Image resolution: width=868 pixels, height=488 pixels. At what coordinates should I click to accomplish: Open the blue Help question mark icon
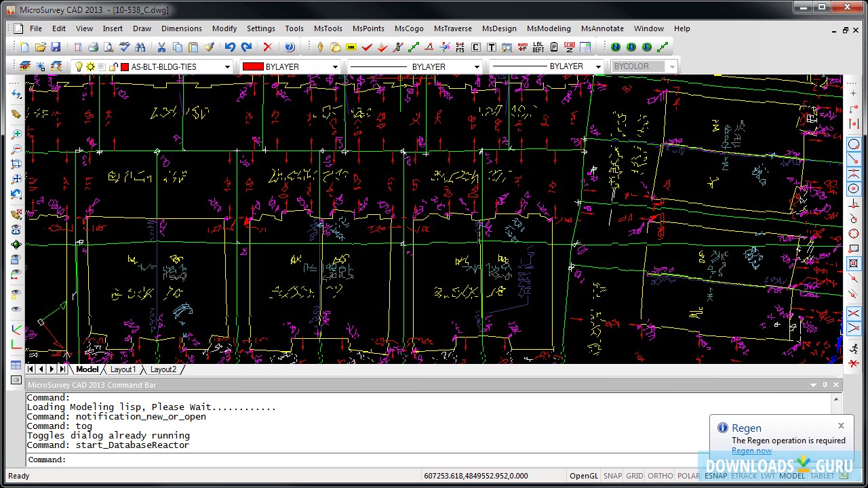click(x=290, y=47)
